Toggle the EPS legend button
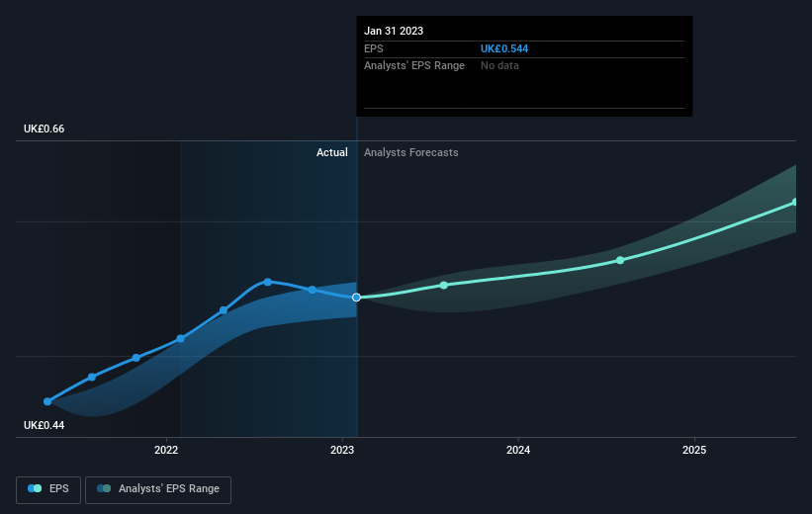This screenshot has height=514, width=812. point(48,489)
